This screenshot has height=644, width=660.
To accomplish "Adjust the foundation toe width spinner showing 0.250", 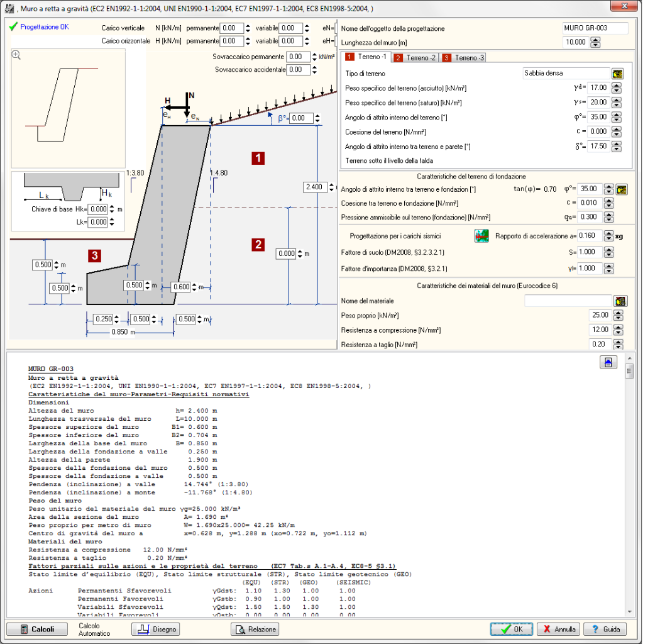I will [116, 319].
